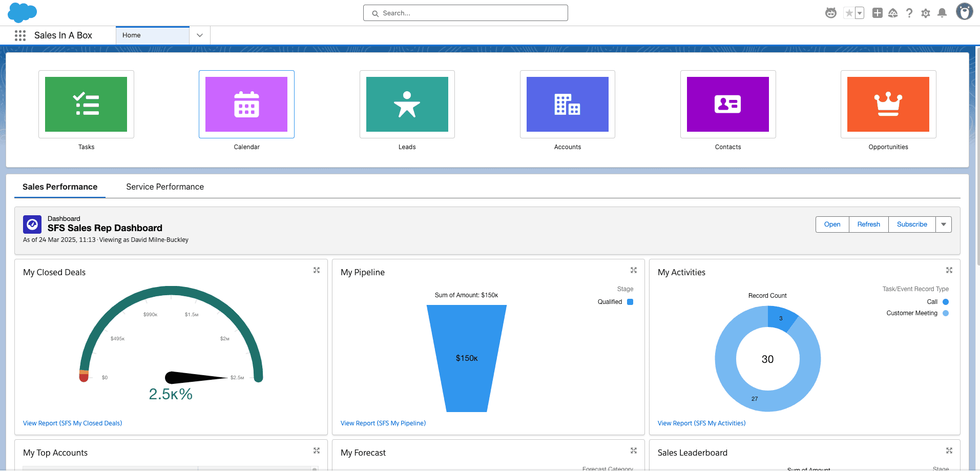Expand the Sales Leaderboard widget
980x471 pixels.
(x=949, y=450)
